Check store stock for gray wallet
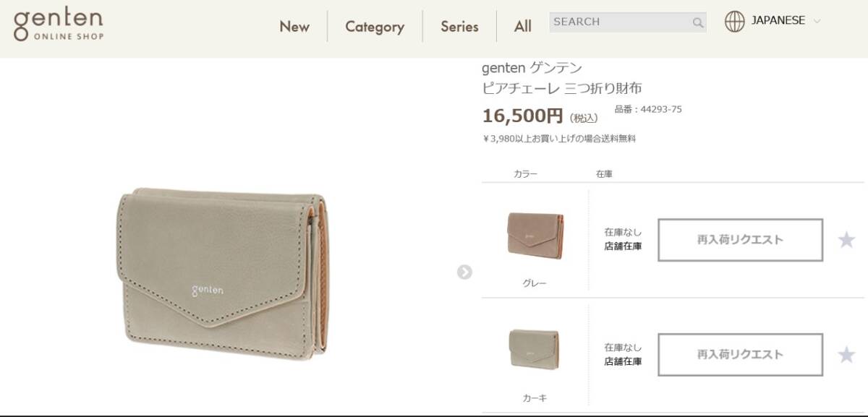868x417 pixels. click(623, 246)
